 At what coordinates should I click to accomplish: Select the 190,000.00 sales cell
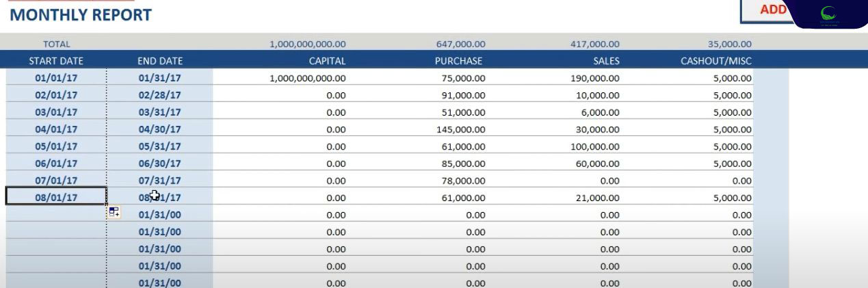coord(594,78)
